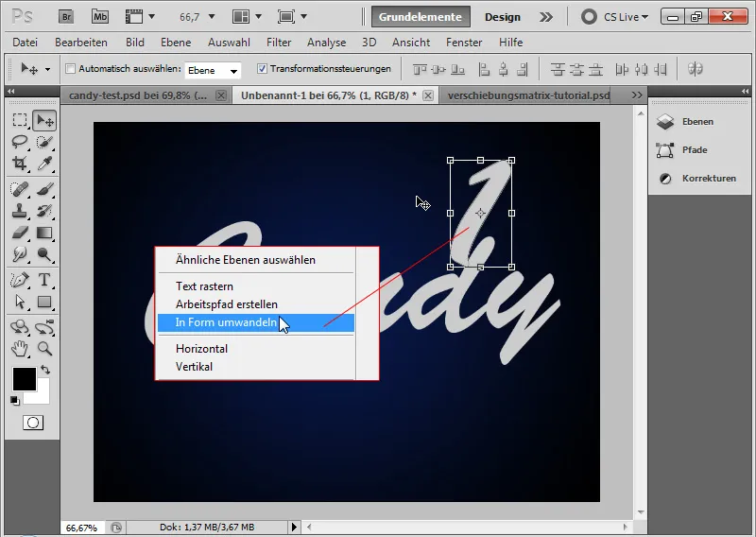This screenshot has width=756, height=537.
Task: Switch to the verschiebungsmatrix-tutorial.psd tab
Action: (528, 95)
